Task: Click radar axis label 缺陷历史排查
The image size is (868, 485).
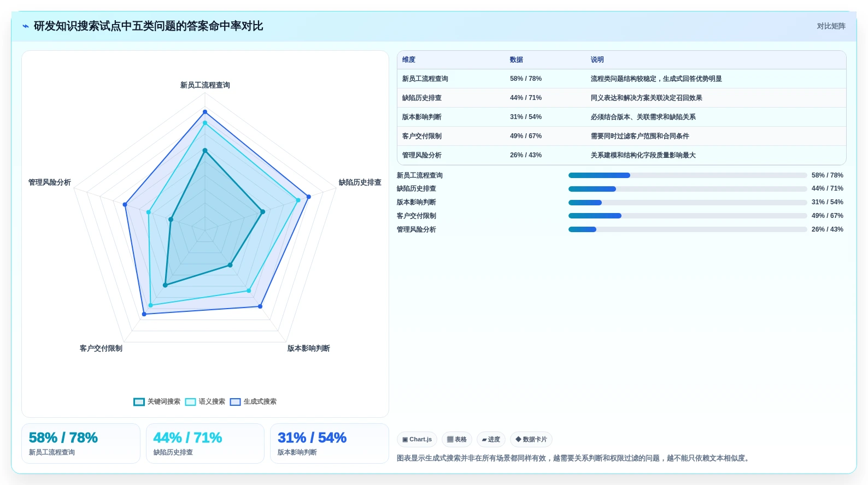Action: click(x=360, y=182)
